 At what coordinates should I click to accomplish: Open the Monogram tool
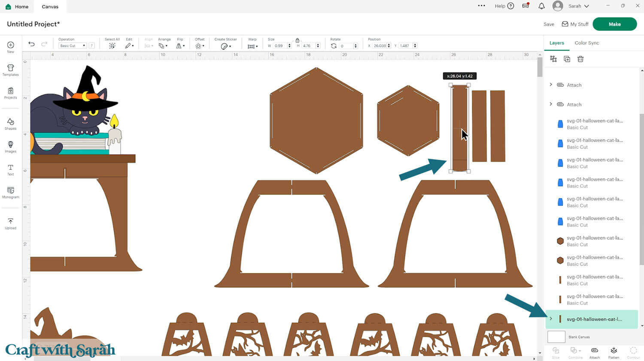(x=10, y=192)
